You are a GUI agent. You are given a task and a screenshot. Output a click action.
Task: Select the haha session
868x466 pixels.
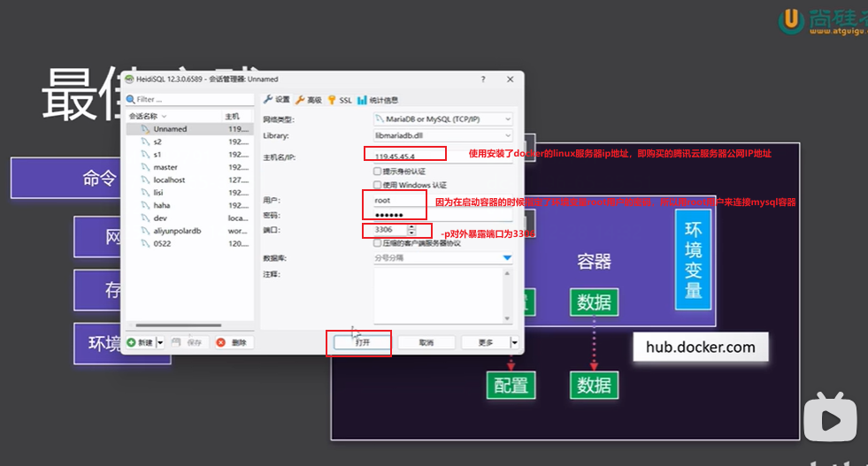[x=190, y=205]
